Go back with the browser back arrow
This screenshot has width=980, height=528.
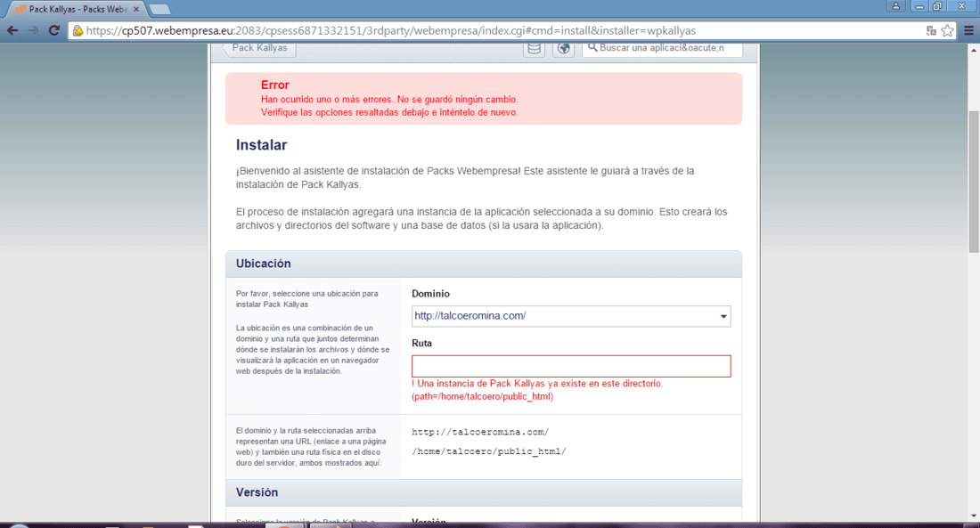[x=12, y=30]
